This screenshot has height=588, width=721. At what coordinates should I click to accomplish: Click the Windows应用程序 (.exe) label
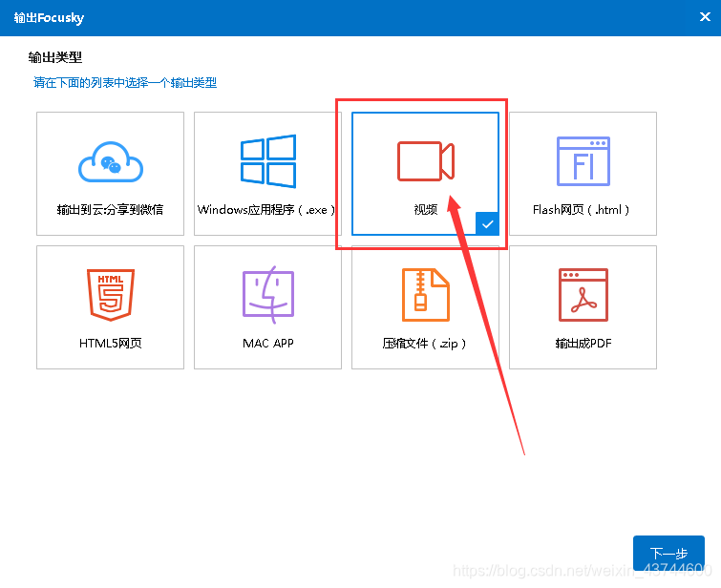click(266, 210)
